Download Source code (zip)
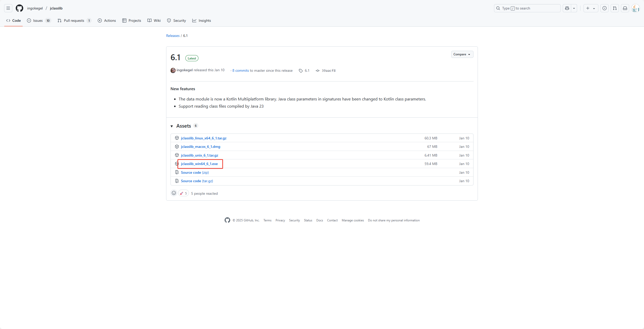 coord(195,172)
